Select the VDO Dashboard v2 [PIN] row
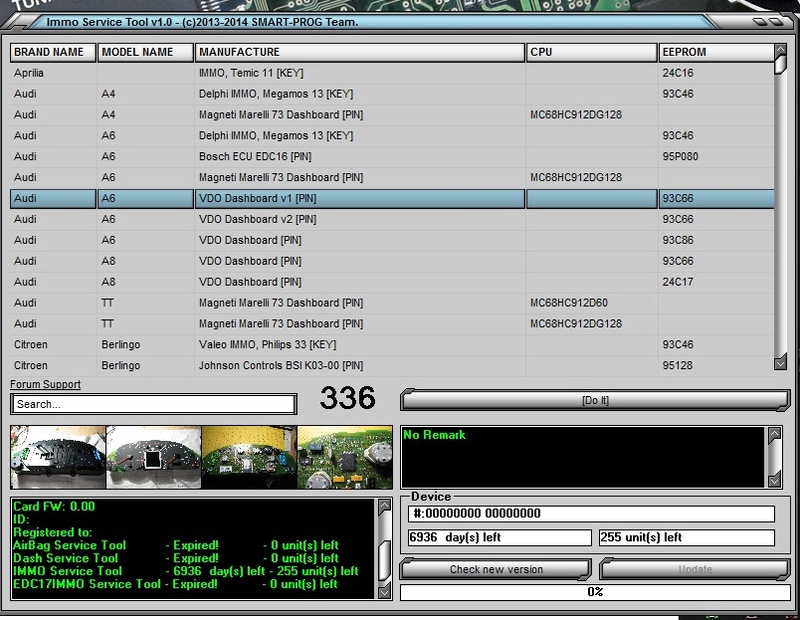The image size is (800, 620). point(392,219)
